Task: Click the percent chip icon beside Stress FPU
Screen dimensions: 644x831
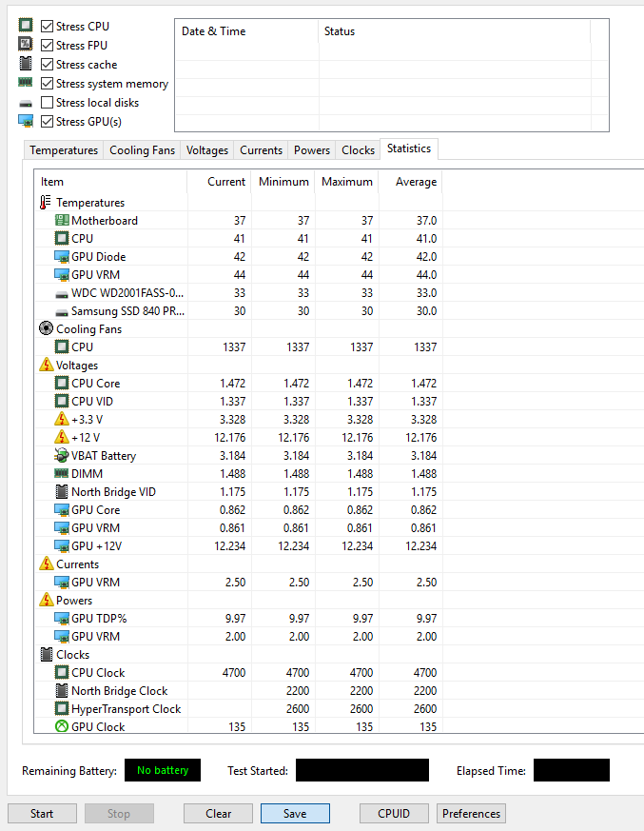Action: (26, 44)
